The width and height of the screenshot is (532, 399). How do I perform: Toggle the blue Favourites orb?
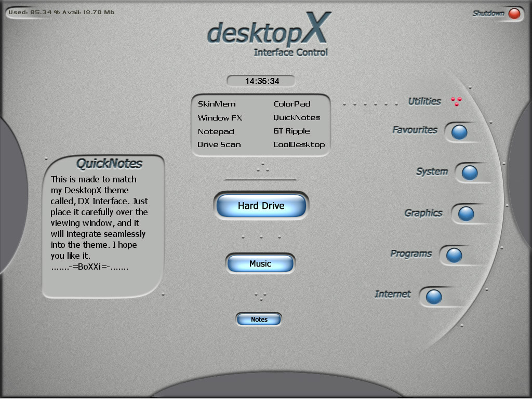[459, 132]
